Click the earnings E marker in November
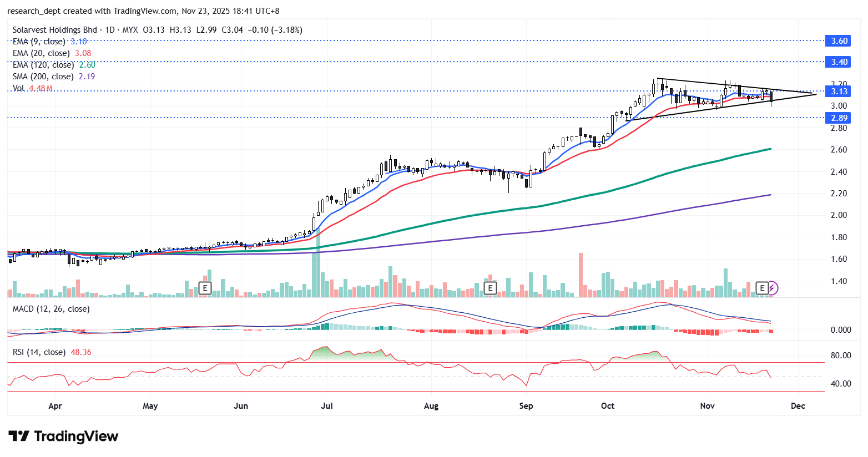 click(x=762, y=288)
